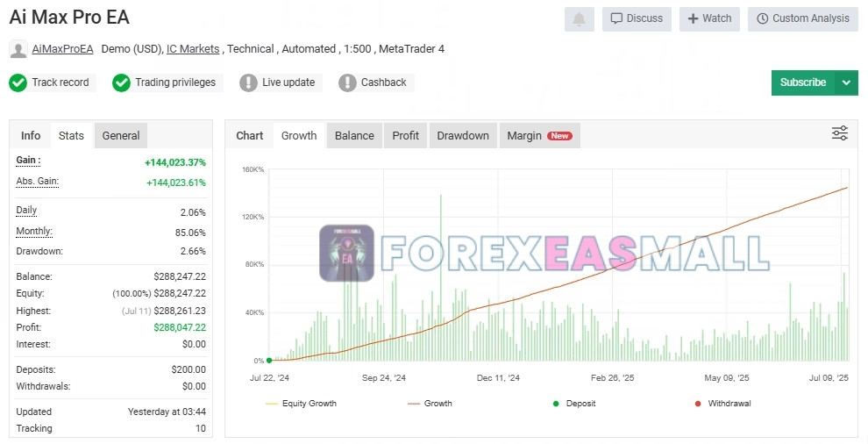
Task: Click the user avatar icon
Action: pyautogui.click(x=18, y=49)
